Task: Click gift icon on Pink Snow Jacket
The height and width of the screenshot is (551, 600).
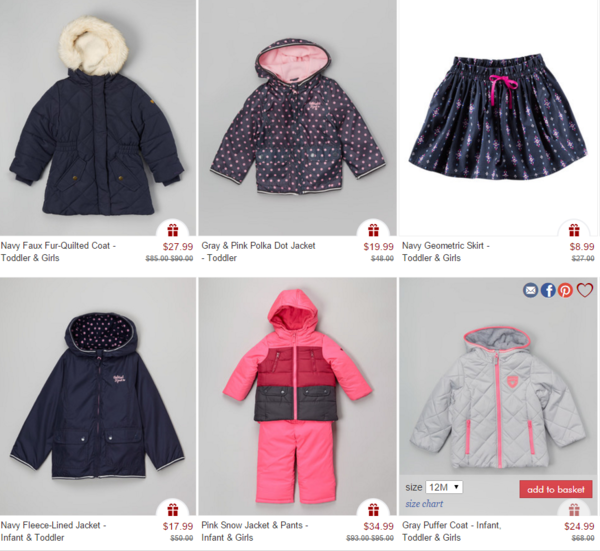Action: click(373, 510)
